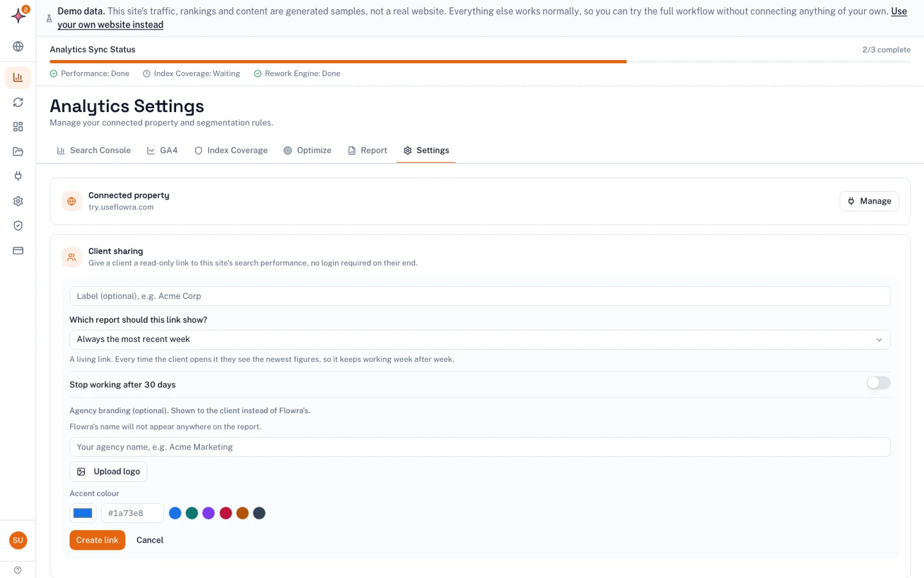Pick the dark slate preset accent colour
Viewport: 924px width, 578px height.
pyautogui.click(x=259, y=513)
